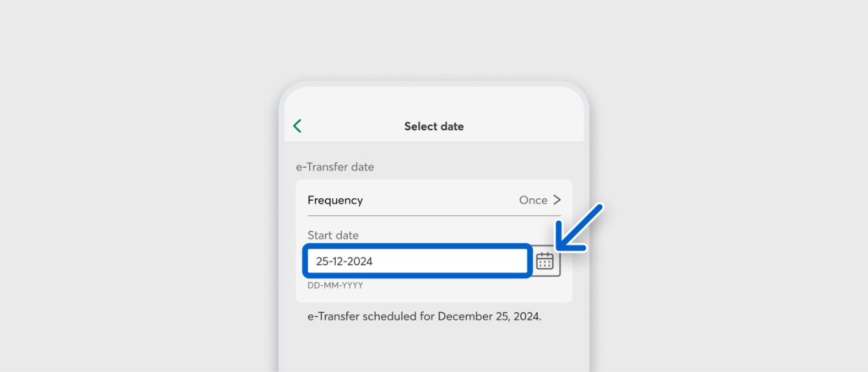Open the calendar date picker icon
Viewport: 868px width, 372px height.
[x=545, y=261]
